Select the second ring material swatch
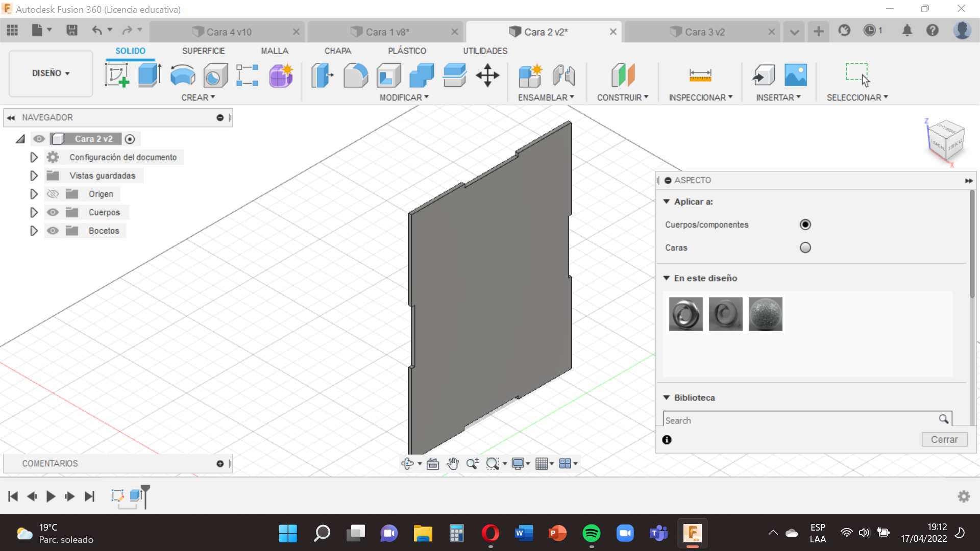This screenshot has height=551, width=980. tap(725, 314)
